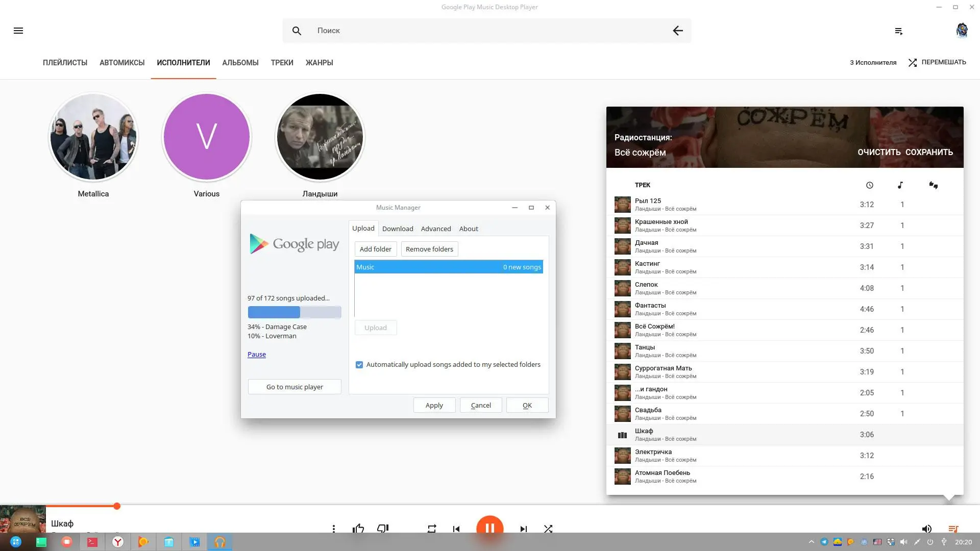
Task: Click Apply in Music Manager
Action: click(434, 405)
